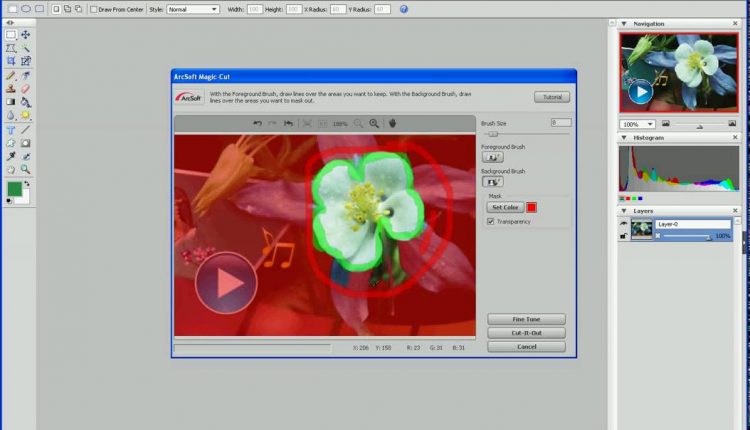
Task: Uncheck the Transparency checkbox
Action: (x=490, y=221)
